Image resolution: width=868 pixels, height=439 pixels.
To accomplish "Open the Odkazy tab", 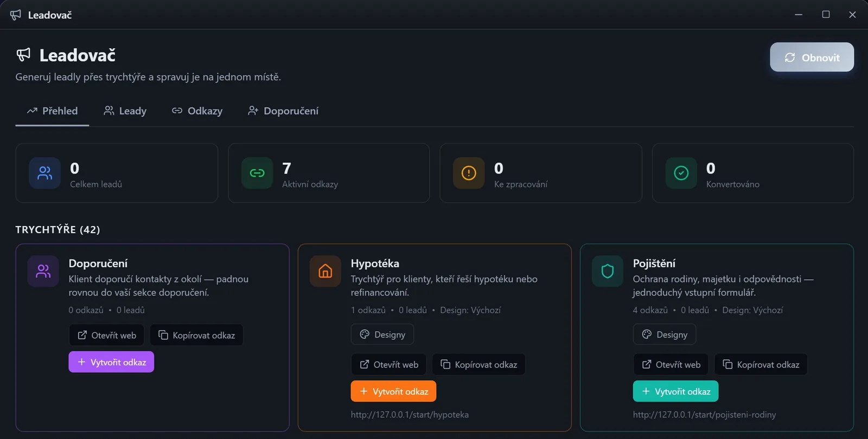I will tap(197, 111).
